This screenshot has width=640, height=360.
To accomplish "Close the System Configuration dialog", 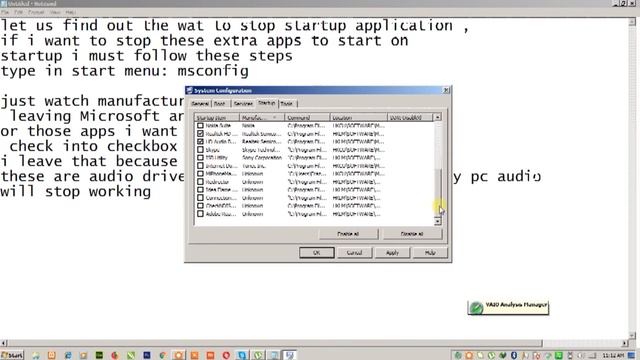I will (446, 90).
